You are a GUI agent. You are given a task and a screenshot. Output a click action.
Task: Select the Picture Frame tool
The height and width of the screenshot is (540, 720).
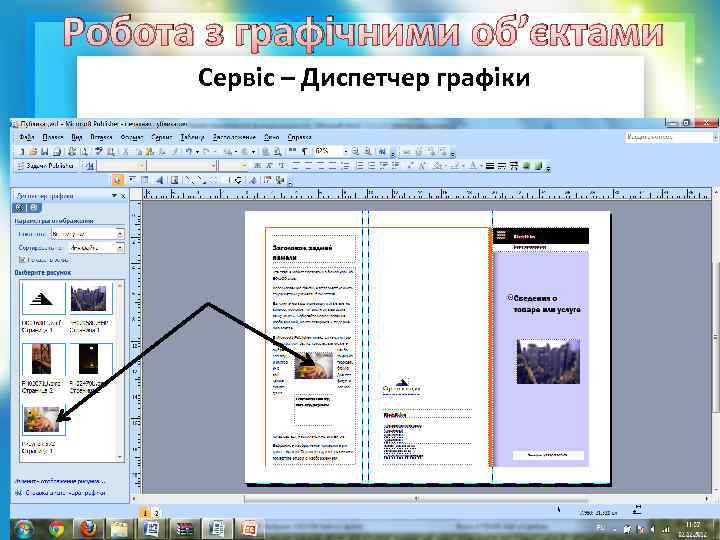pos(174,180)
